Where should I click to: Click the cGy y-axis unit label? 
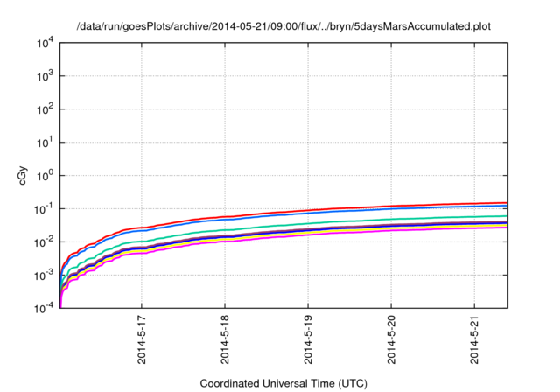[23, 176]
